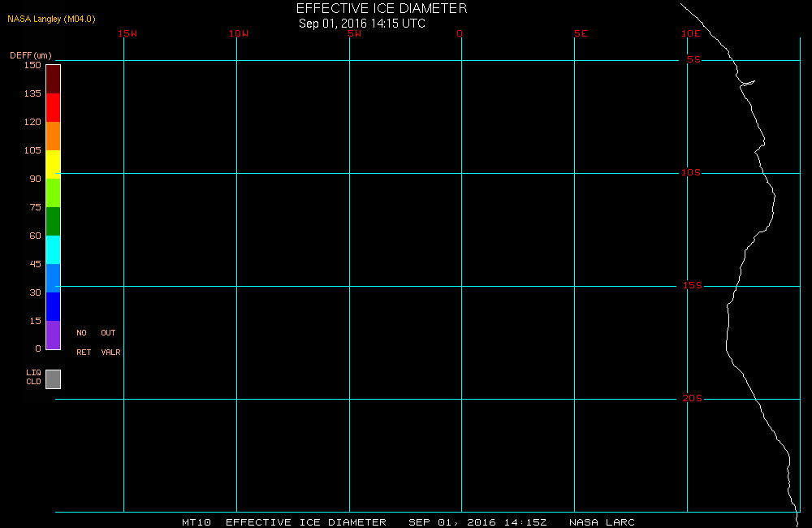Click the red 120-135 legend swatch

pos(54,108)
